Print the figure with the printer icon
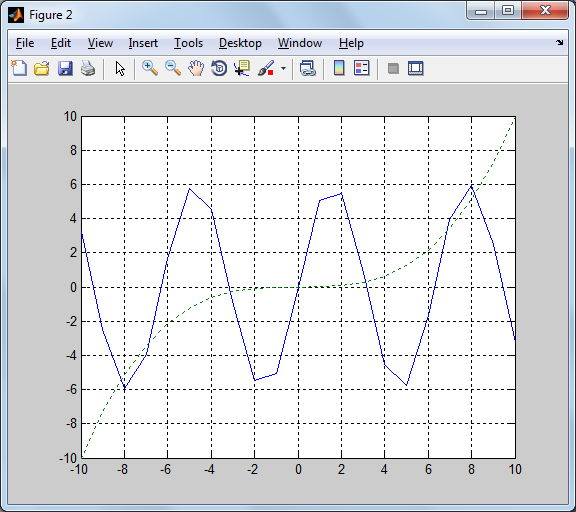Viewport: 576px width, 512px height. (x=88, y=69)
